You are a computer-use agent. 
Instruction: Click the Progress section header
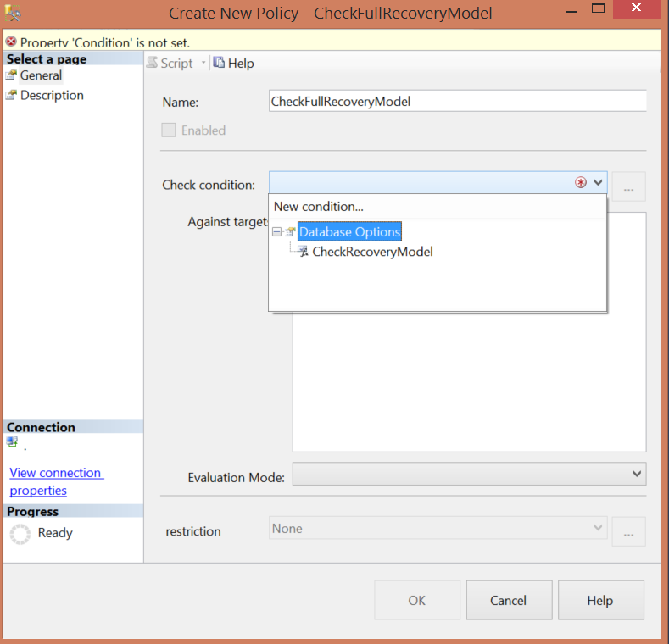73,511
